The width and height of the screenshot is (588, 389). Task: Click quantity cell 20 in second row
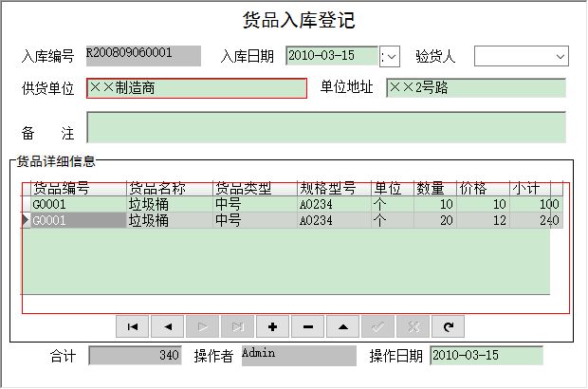click(435, 220)
